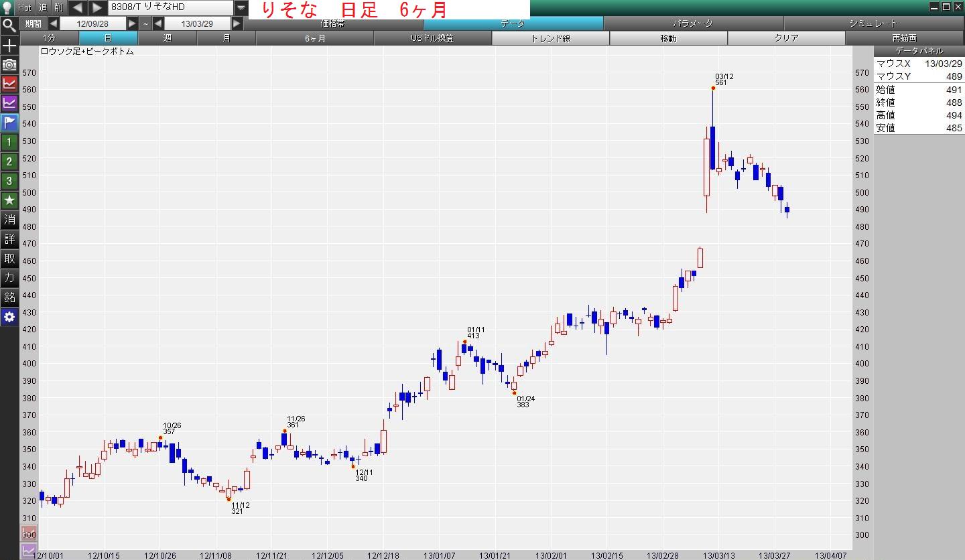Click the green 3 preset icon
The height and width of the screenshot is (560, 965).
[9, 181]
